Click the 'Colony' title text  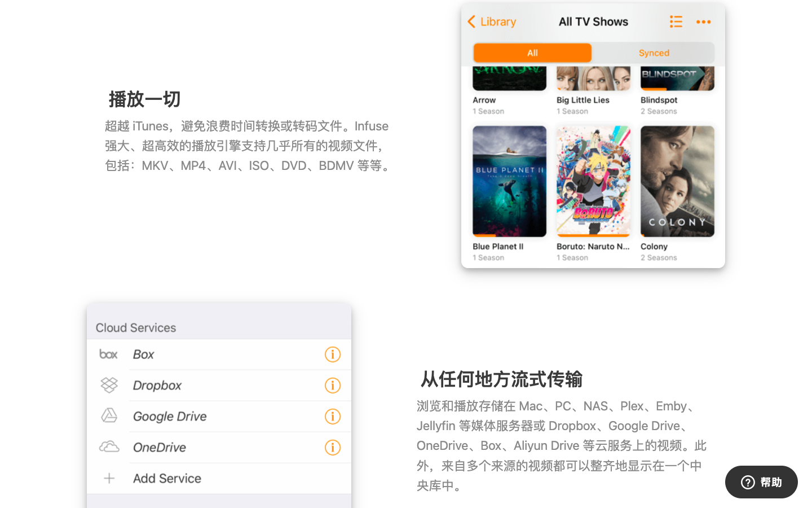click(x=654, y=246)
